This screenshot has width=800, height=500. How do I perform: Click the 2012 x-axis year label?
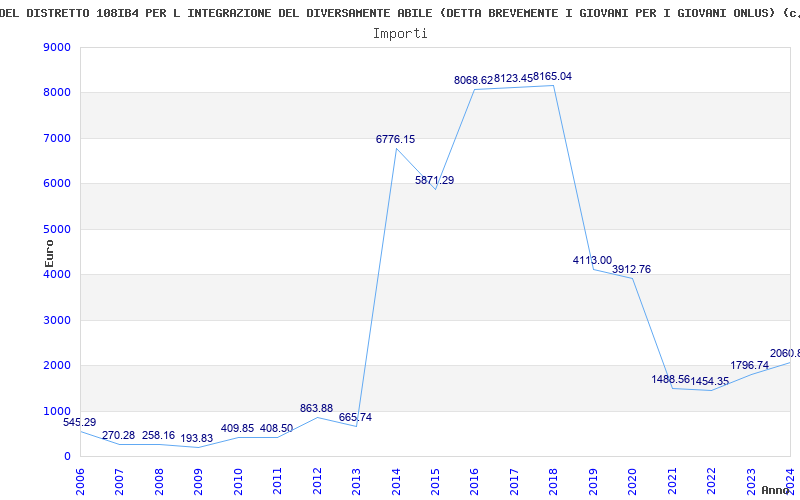(x=317, y=481)
